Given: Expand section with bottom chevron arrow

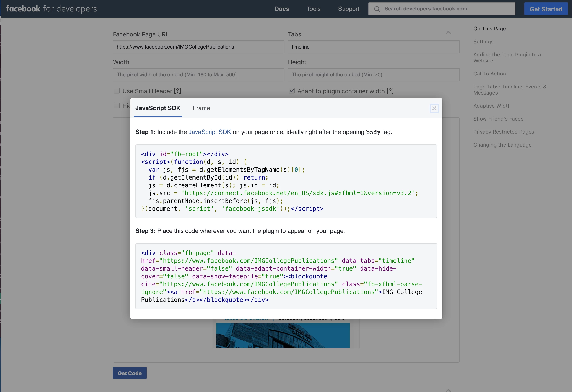Looking at the screenshot, I should [448, 390].
